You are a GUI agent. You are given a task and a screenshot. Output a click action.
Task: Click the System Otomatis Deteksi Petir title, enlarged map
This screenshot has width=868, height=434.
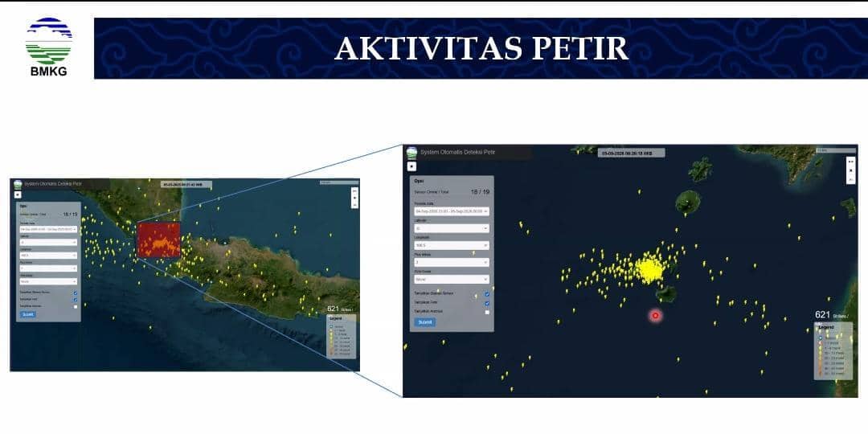[x=458, y=152]
